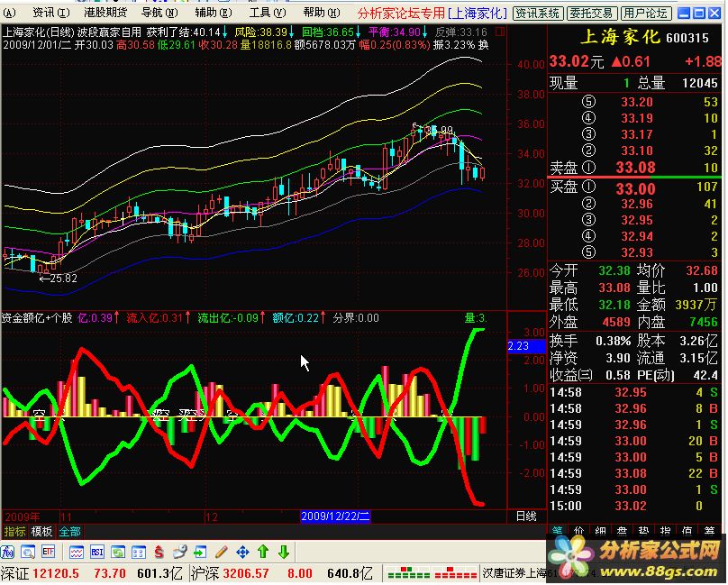Image resolution: width=728 pixels, height=585 pixels.
Task: Open the 资讯(I) menu
Action: pos(51,13)
